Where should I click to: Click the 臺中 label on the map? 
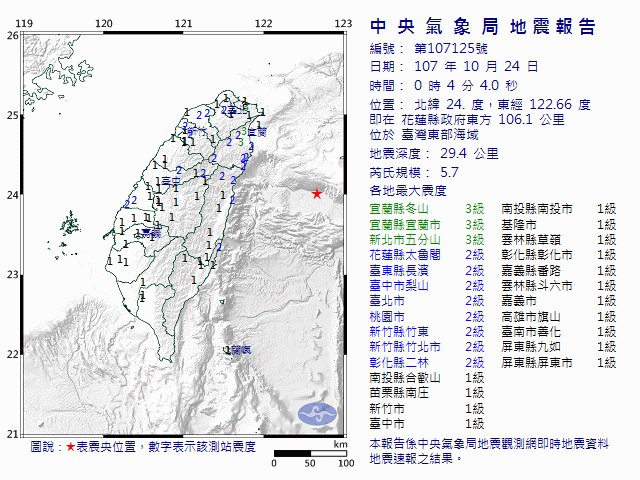(171, 180)
